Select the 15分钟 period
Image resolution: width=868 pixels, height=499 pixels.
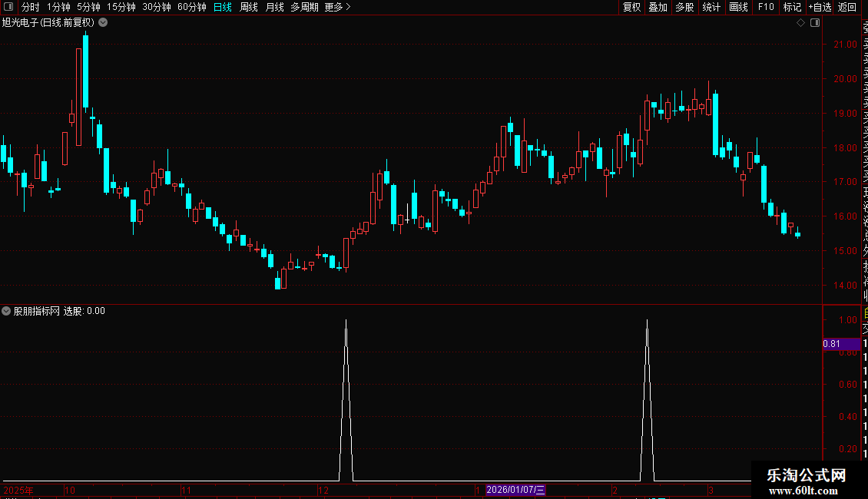tap(121, 7)
